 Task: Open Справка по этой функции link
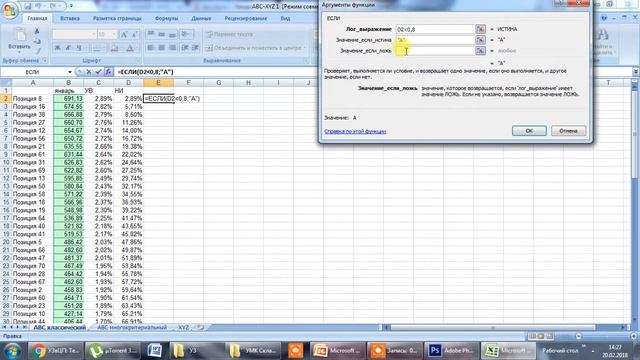point(355,131)
